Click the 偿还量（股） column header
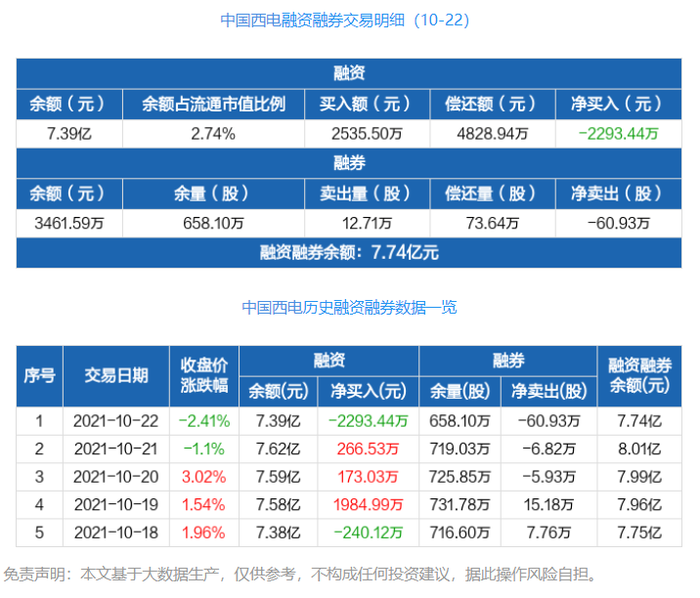Viewport: 700px width, 598px height. (493, 193)
